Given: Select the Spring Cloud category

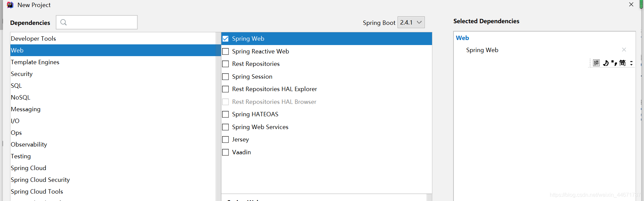Looking at the screenshot, I should [x=113, y=168].
